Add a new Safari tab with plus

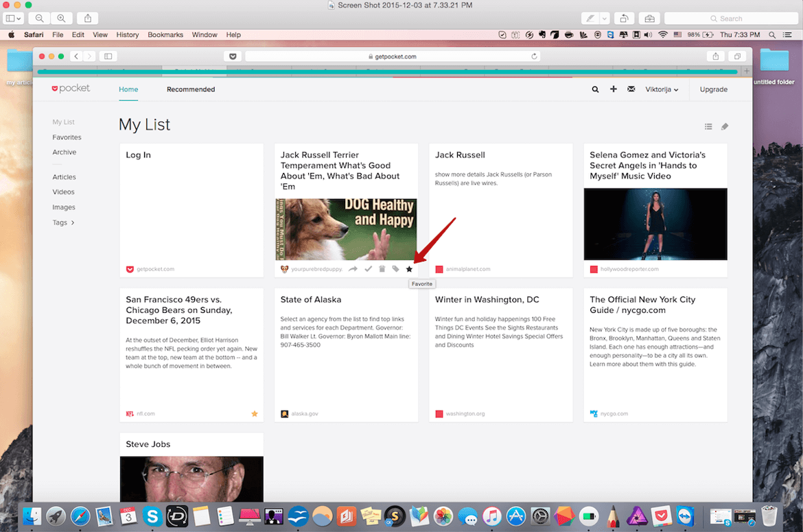coord(747,71)
